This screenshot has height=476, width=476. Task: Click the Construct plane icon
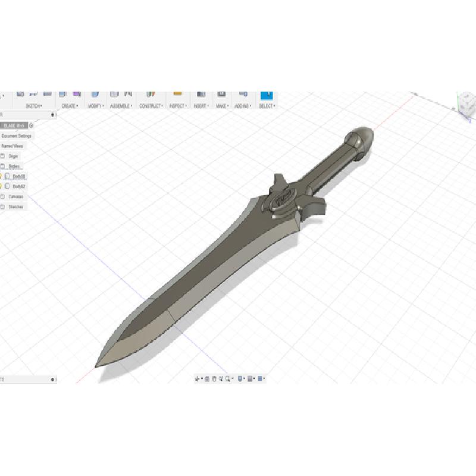coord(151,94)
